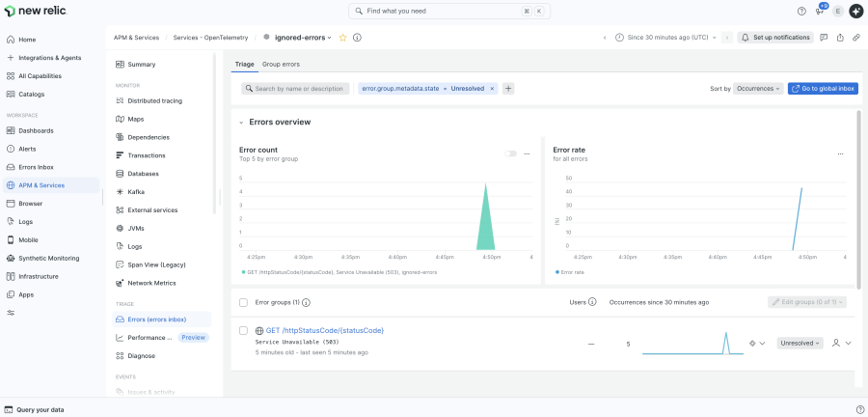
Task: Open the Sort by Occurrences dropdown
Action: coord(758,89)
